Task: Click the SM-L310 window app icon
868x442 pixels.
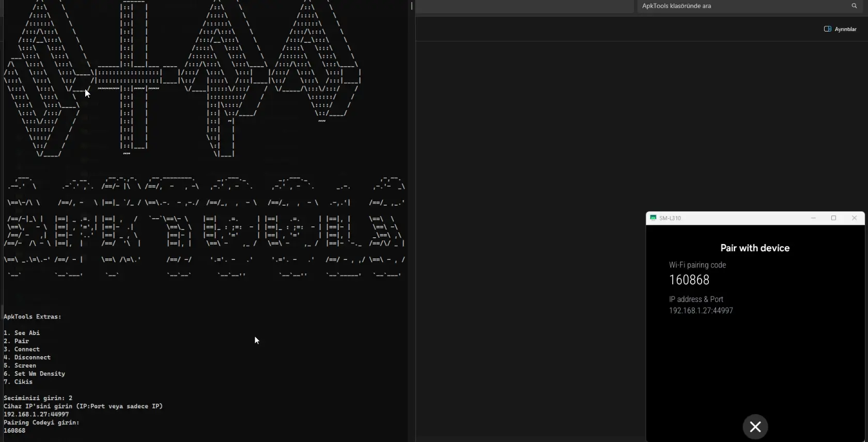Action: (x=653, y=218)
